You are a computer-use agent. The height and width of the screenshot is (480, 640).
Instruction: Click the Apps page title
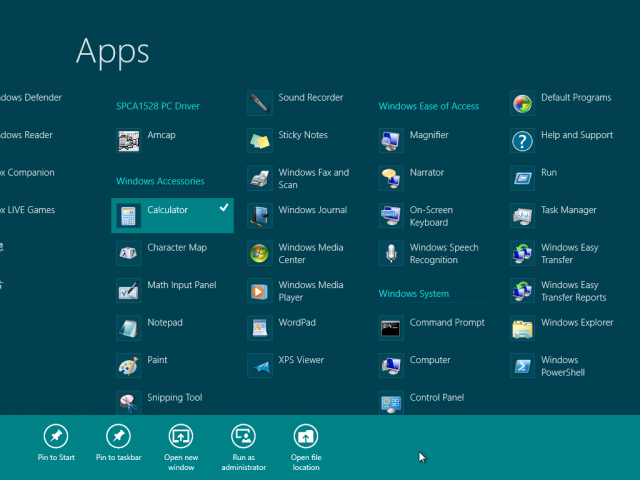pos(113,52)
